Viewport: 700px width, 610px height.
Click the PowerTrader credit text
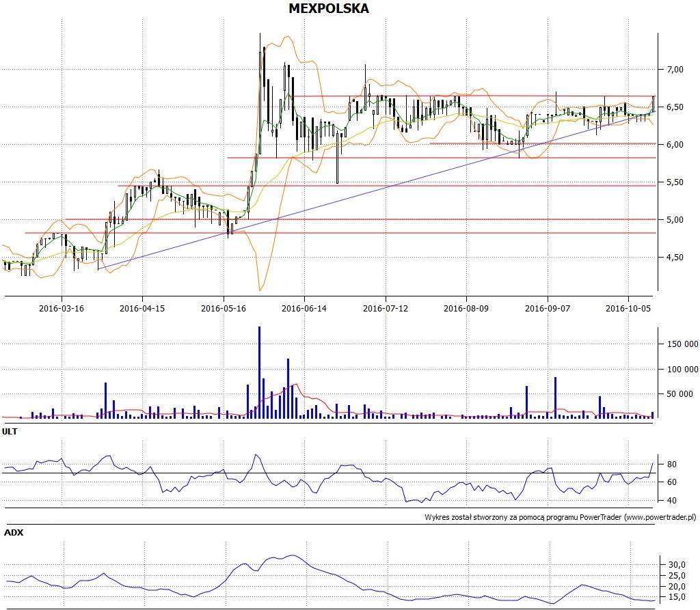tap(561, 517)
